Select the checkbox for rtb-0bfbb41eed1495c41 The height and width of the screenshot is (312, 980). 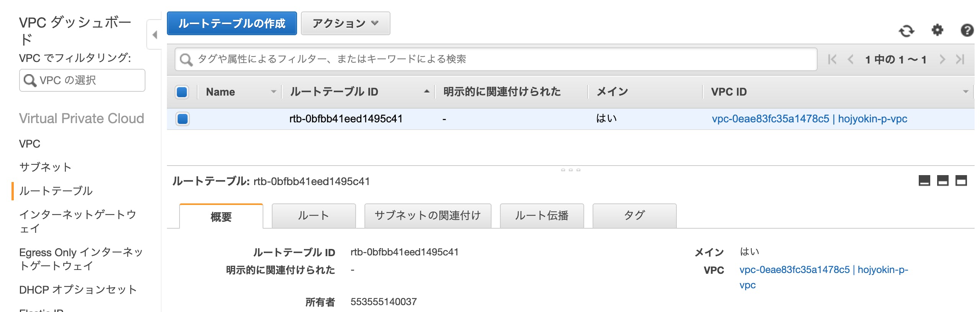[x=183, y=119]
